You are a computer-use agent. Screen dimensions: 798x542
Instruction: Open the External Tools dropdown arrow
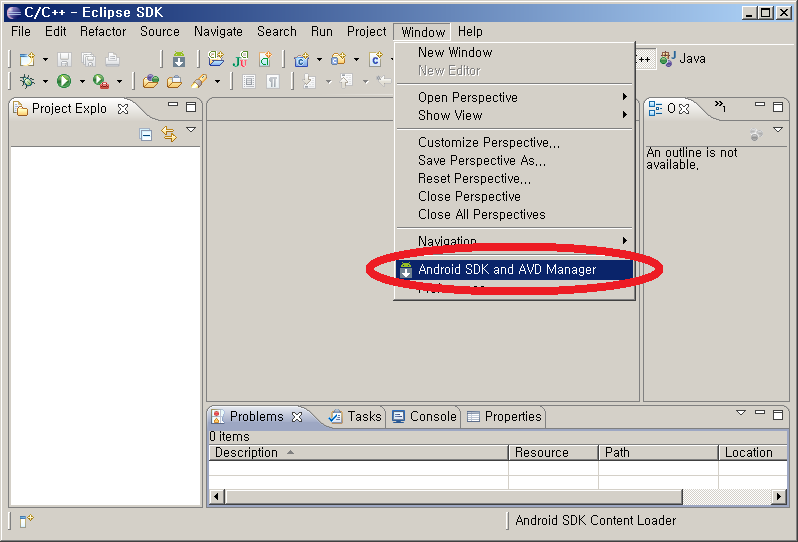(119, 81)
